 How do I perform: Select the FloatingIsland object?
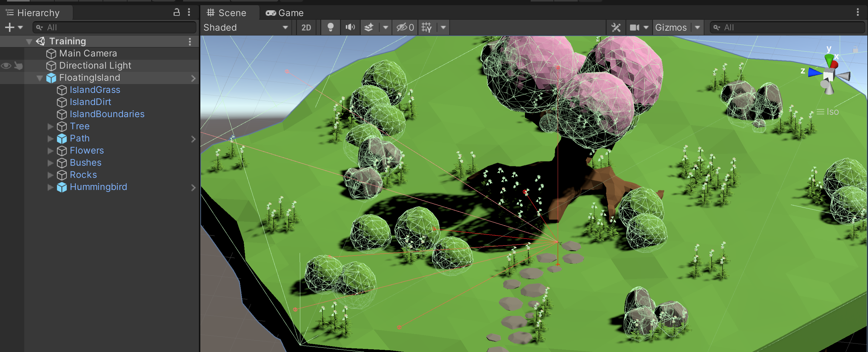click(x=90, y=77)
